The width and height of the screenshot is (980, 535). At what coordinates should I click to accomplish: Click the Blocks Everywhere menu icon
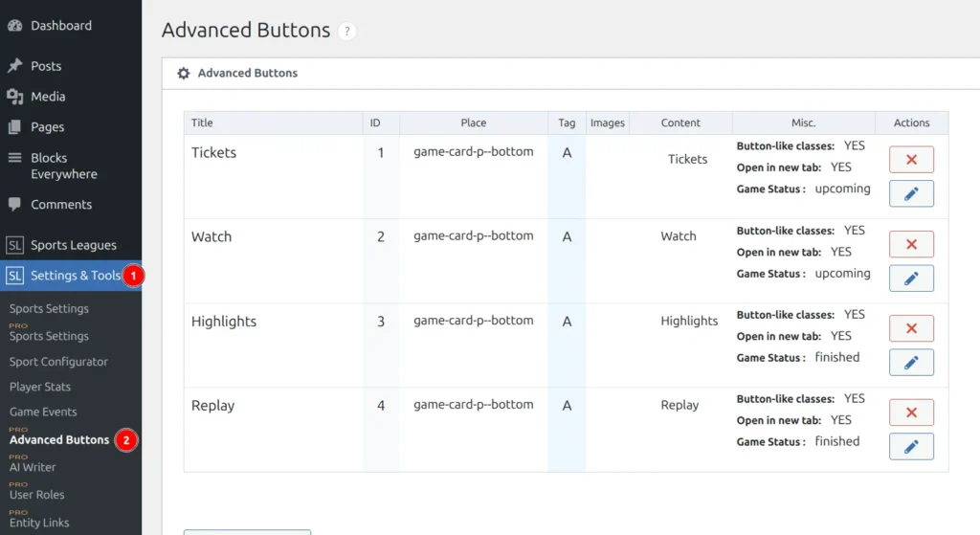click(x=15, y=158)
